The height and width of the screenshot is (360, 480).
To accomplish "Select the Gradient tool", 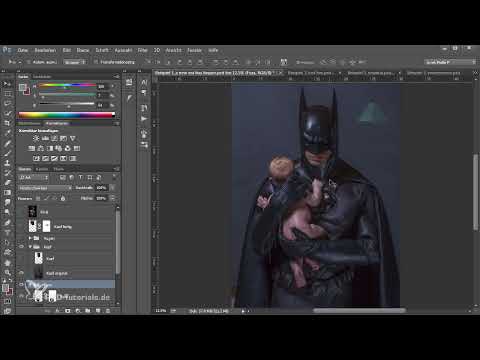I will click(x=7, y=193).
